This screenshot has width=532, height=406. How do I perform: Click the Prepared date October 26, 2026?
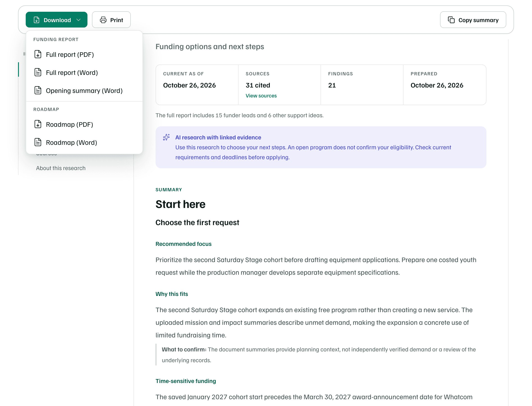(x=437, y=85)
